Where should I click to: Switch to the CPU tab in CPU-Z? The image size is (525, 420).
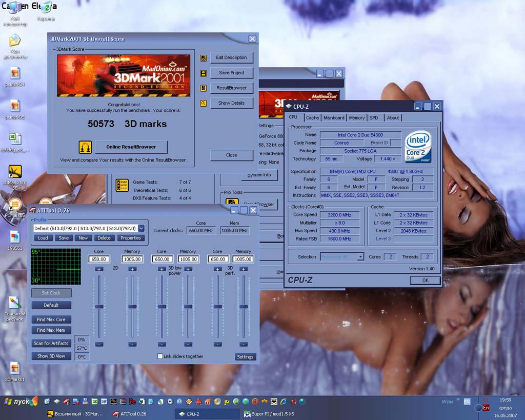[x=293, y=117]
